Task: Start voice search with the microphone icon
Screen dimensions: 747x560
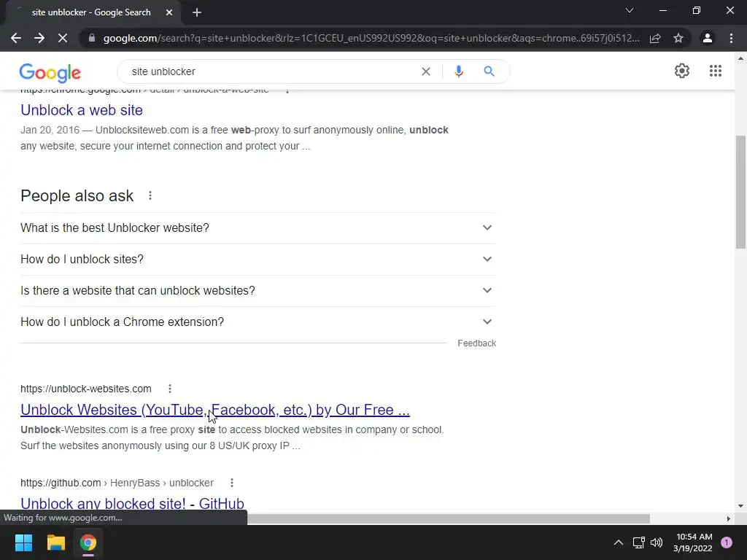Action: coord(459,71)
